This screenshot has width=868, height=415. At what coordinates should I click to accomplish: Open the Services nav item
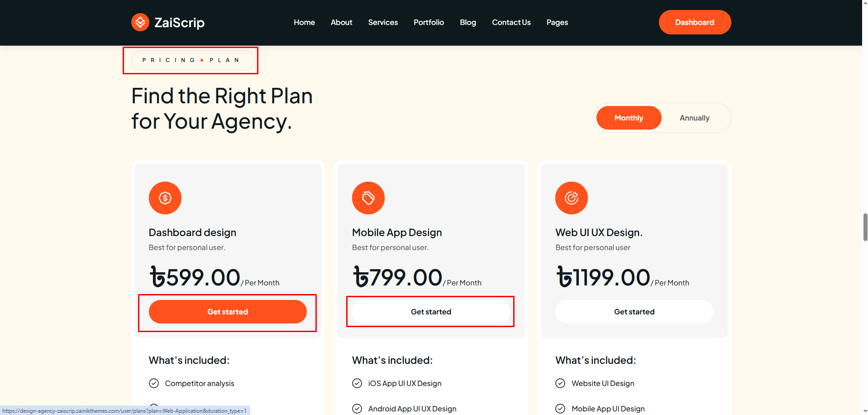(x=383, y=22)
